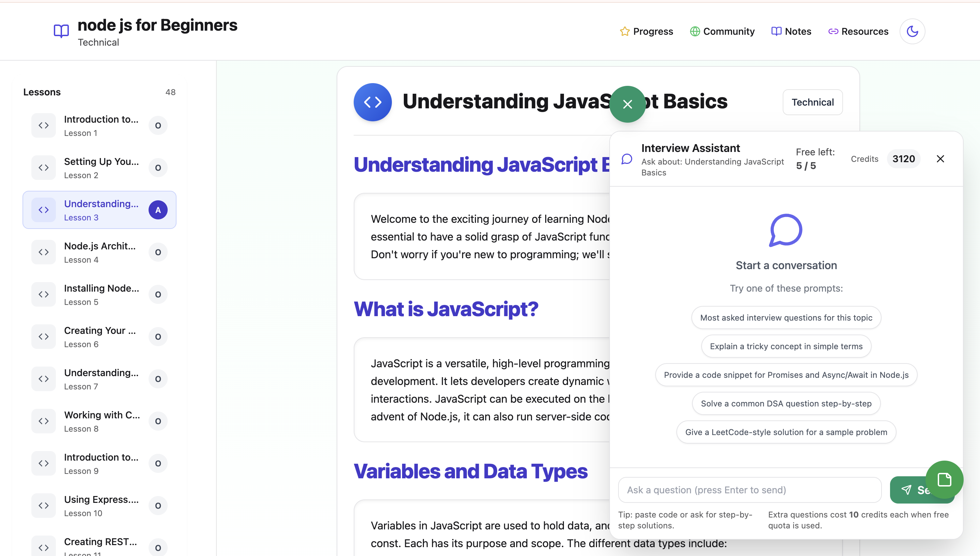This screenshot has width=980, height=556.
Task: Click the code icon for Lesson 4
Action: (x=44, y=252)
